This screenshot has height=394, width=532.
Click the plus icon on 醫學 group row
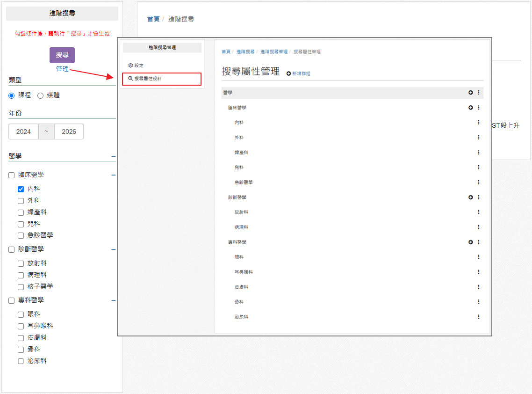(471, 92)
